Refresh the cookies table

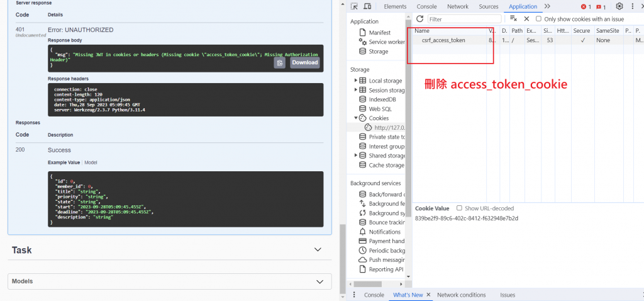pos(419,18)
